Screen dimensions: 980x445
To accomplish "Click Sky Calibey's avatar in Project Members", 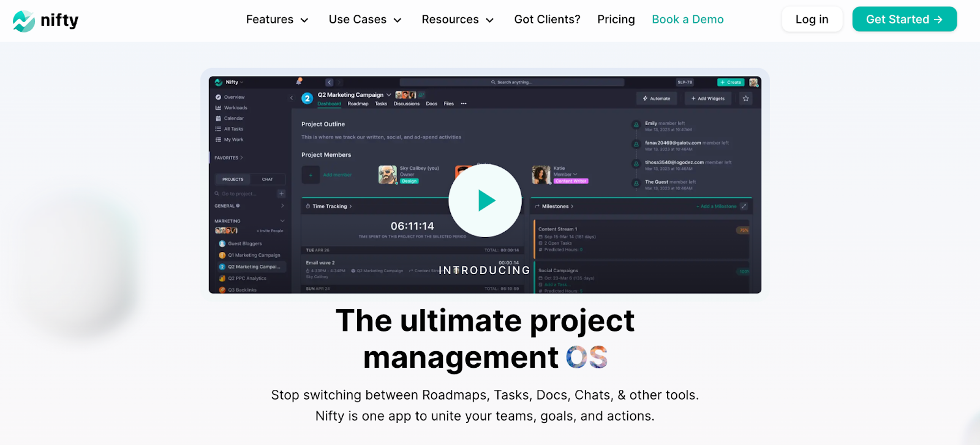I will (387, 175).
